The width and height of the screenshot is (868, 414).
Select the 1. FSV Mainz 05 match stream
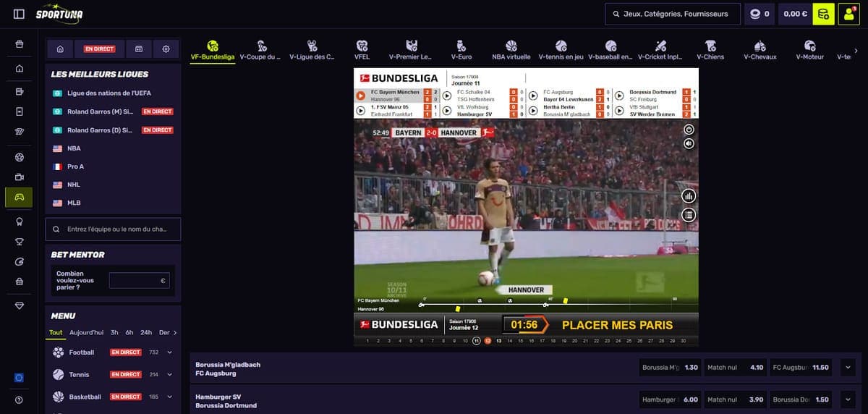tap(397, 111)
